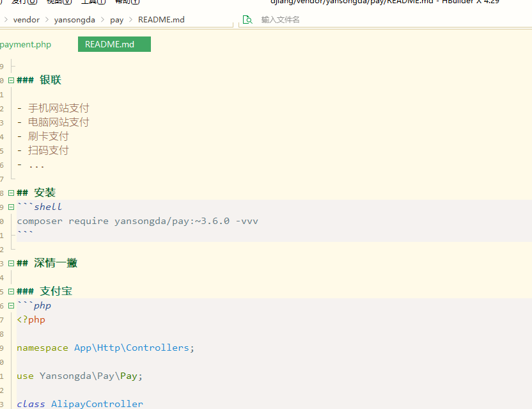Image resolution: width=532 pixels, height=409 pixels.
Task: Fold the ```shell code block
Action: point(12,207)
